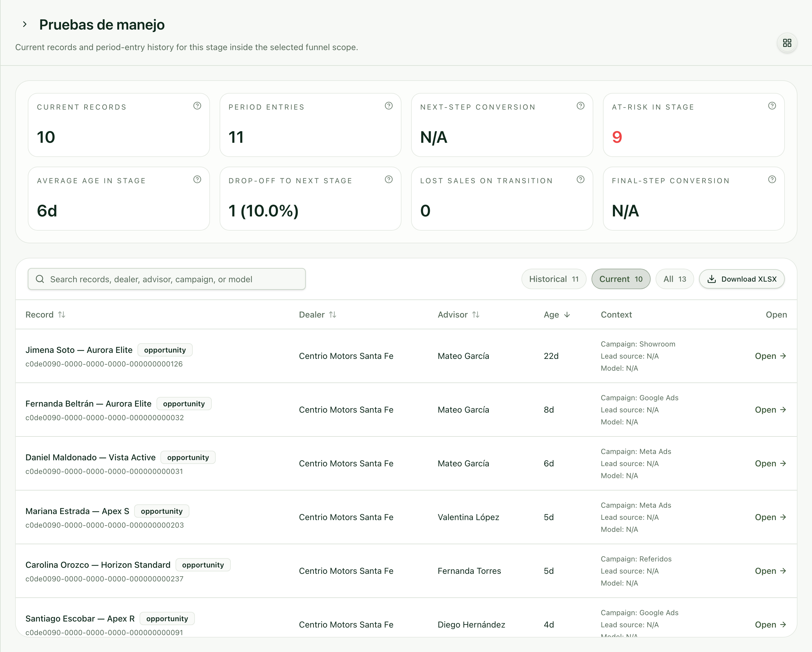This screenshot has width=812, height=652.
Task: Download records as XLSX
Action: tap(742, 279)
